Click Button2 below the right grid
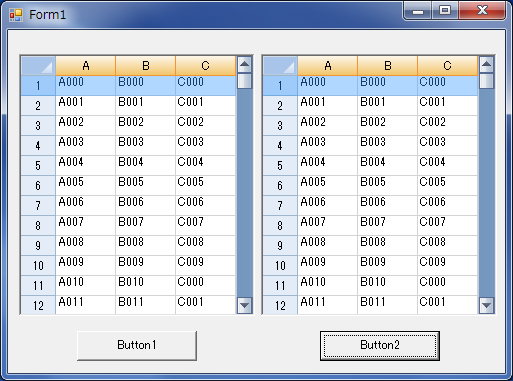This screenshot has height=381, width=513. [x=380, y=345]
